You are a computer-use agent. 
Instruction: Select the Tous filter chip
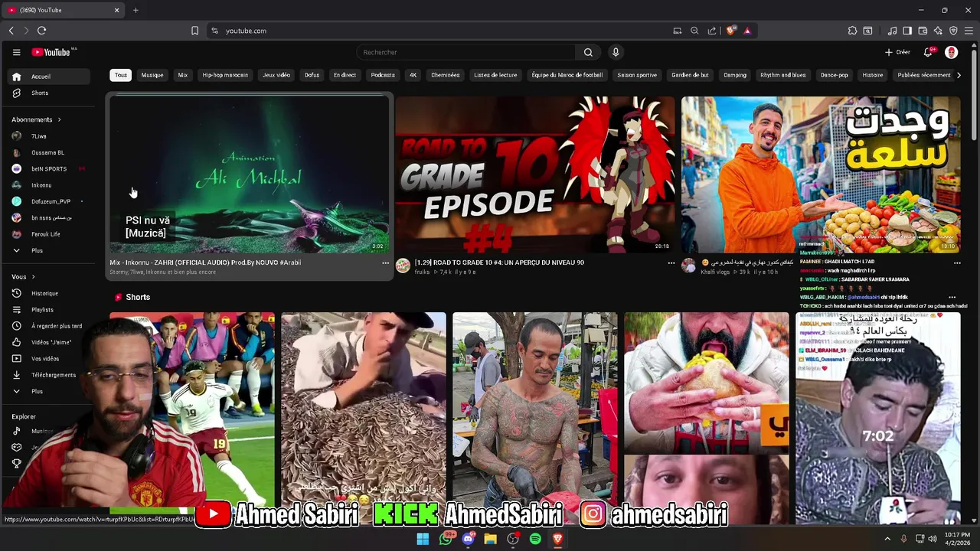tap(120, 75)
